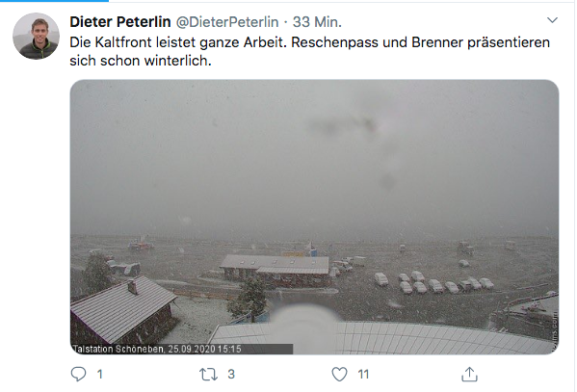This screenshot has width=577, height=392.
Task: Click the blue loading progress bar at top
Action: (x=54, y=1)
